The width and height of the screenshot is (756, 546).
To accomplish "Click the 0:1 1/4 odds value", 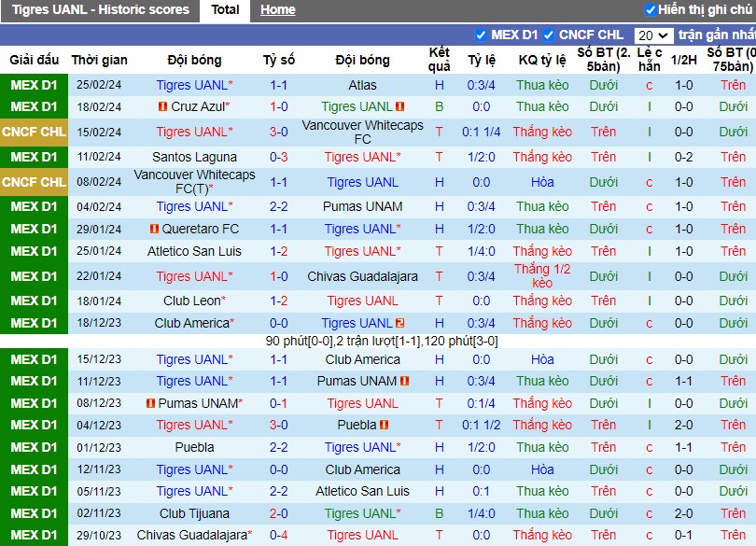I will pyautogui.click(x=482, y=133).
